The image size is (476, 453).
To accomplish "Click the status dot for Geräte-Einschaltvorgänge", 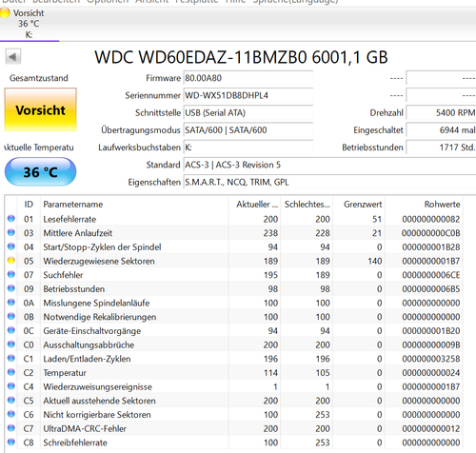I will (11, 330).
